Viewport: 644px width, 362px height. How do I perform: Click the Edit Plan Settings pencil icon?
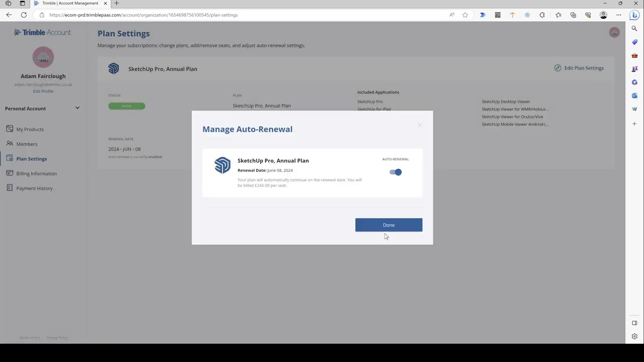pyautogui.click(x=557, y=68)
